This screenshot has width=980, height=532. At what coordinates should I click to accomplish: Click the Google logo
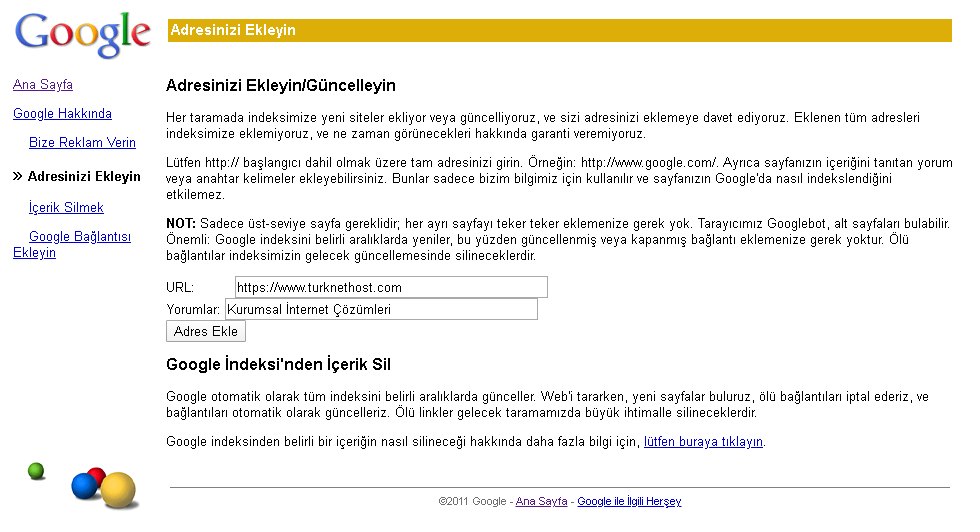82,34
